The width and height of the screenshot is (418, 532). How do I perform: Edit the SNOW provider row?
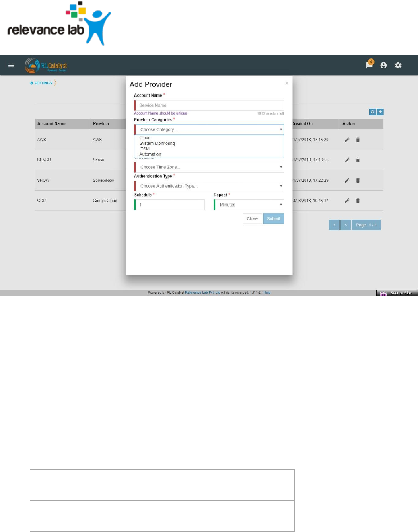pyautogui.click(x=347, y=180)
